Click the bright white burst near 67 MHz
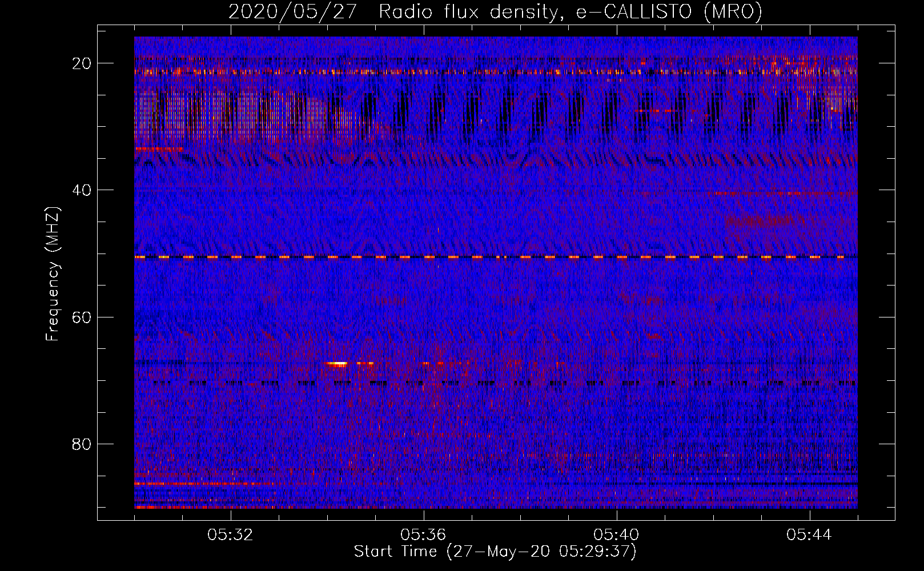Screen dimensions: 924x571 337,363
